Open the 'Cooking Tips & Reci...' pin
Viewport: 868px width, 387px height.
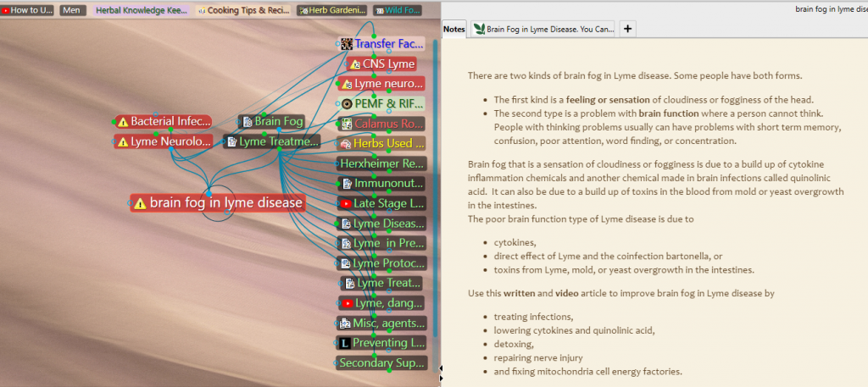[243, 10]
